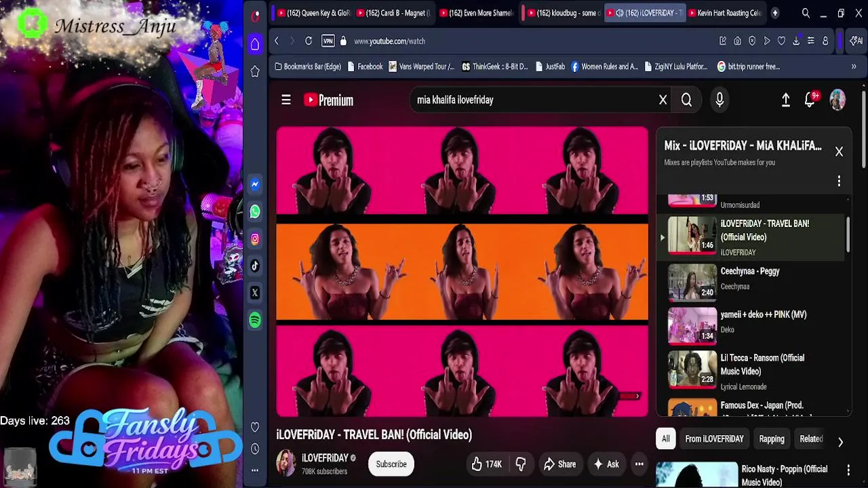Open the Opera menu logo
Viewport: 868px width, 488px height.
tap(255, 16)
